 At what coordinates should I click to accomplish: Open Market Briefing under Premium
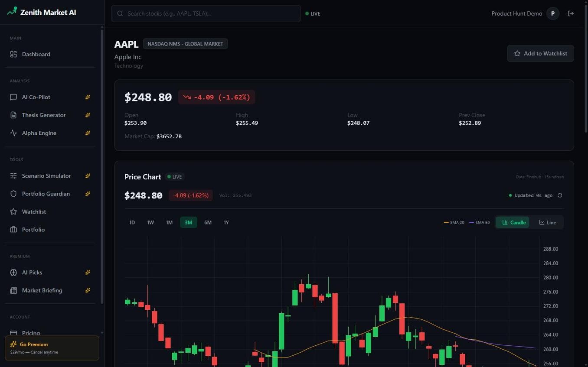[x=42, y=290]
